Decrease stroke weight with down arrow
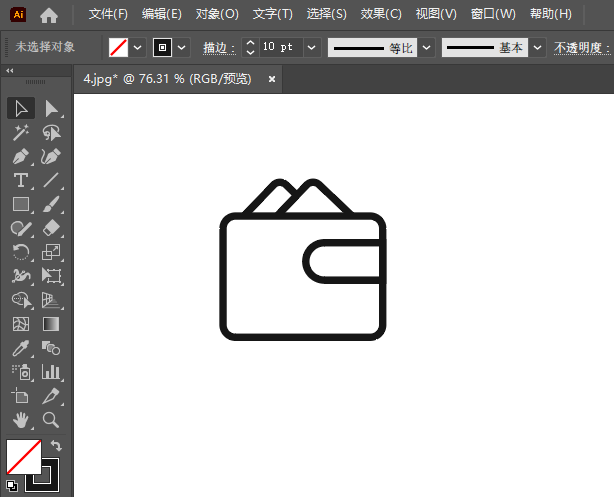The image size is (614, 497). (x=251, y=52)
